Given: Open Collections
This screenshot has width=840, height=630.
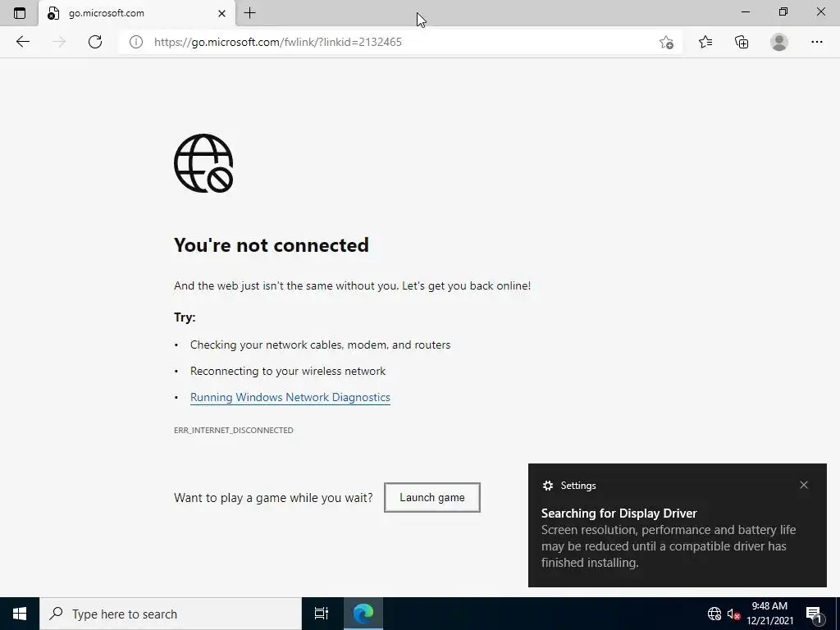Looking at the screenshot, I should coord(742,42).
